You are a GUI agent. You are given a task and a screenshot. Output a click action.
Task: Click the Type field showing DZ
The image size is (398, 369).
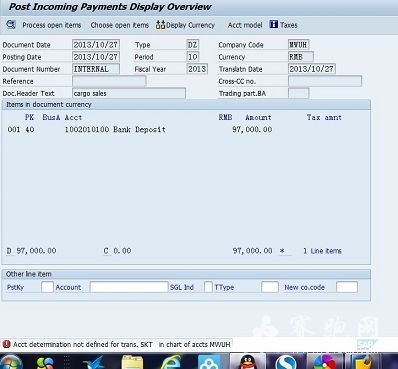193,45
